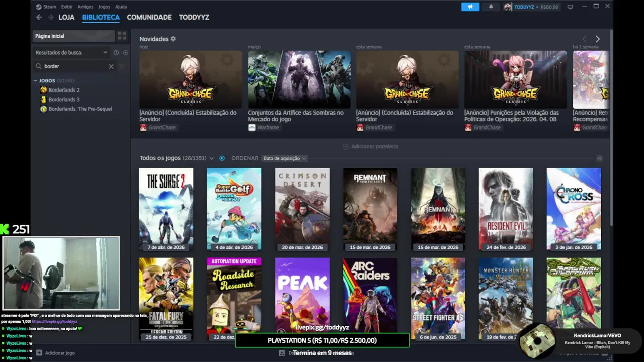Screen dimensions: 644x362
Task: Open the Exibir menu
Action: click(67, 7)
